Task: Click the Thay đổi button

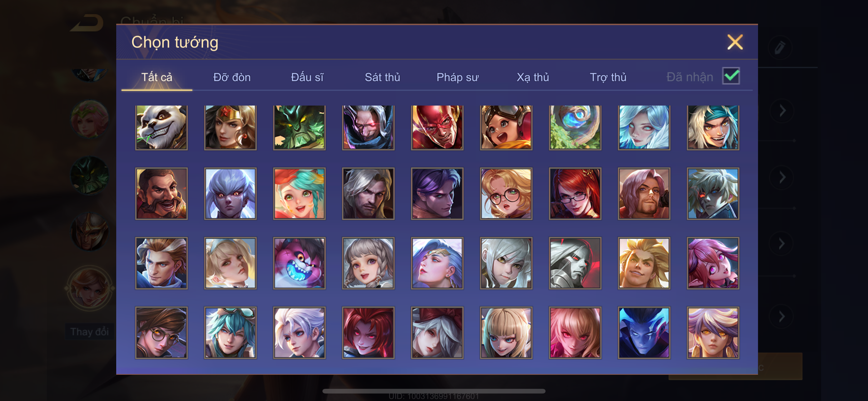Action: click(90, 332)
